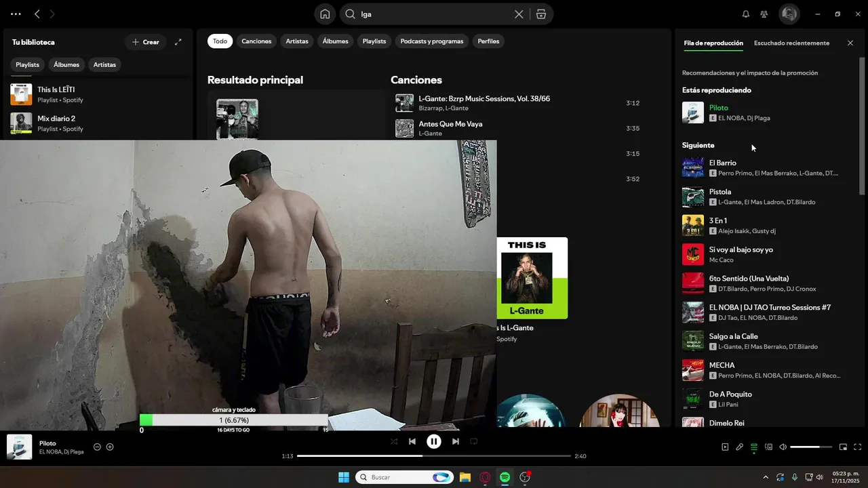This screenshot has height=488, width=868.
Task: Click the queue panel scrollbar
Action: tap(862, 125)
